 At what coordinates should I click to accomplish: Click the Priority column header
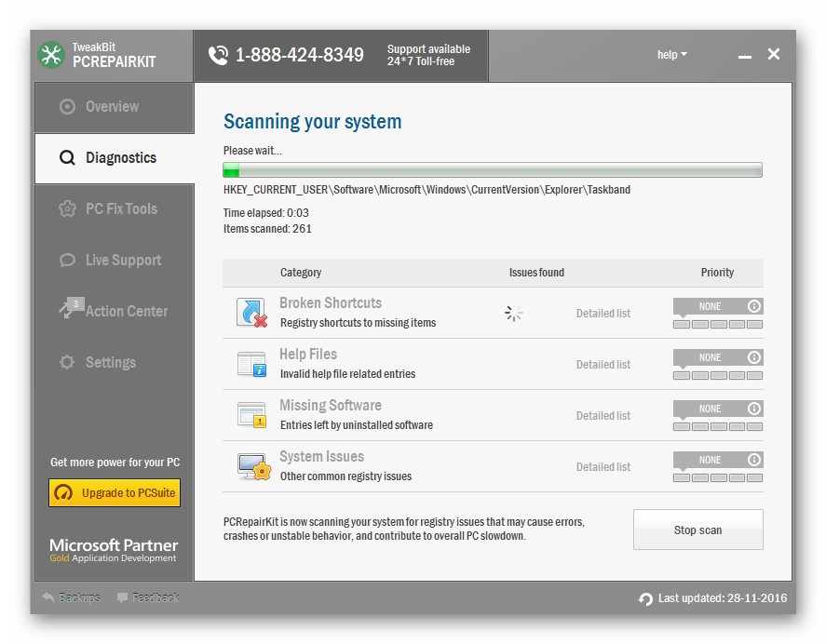[x=717, y=273]
